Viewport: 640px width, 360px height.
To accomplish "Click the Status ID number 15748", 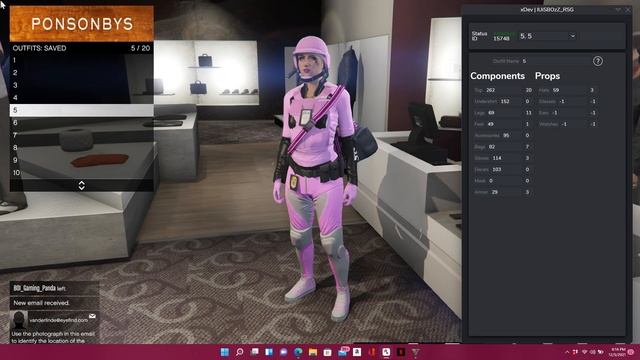I will [x=501, y=39].
